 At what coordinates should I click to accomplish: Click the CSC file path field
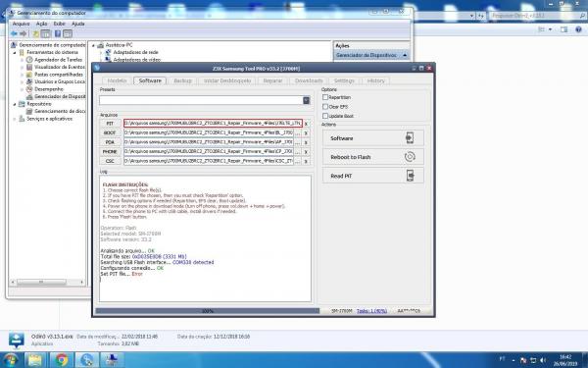click(209, 161)
